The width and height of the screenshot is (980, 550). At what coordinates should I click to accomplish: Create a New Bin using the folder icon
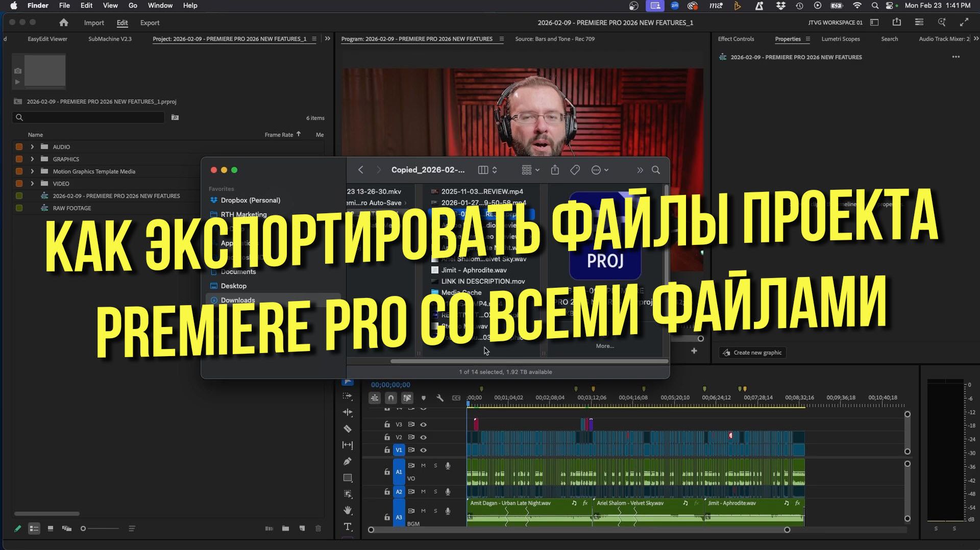click(x=286, y=529)
